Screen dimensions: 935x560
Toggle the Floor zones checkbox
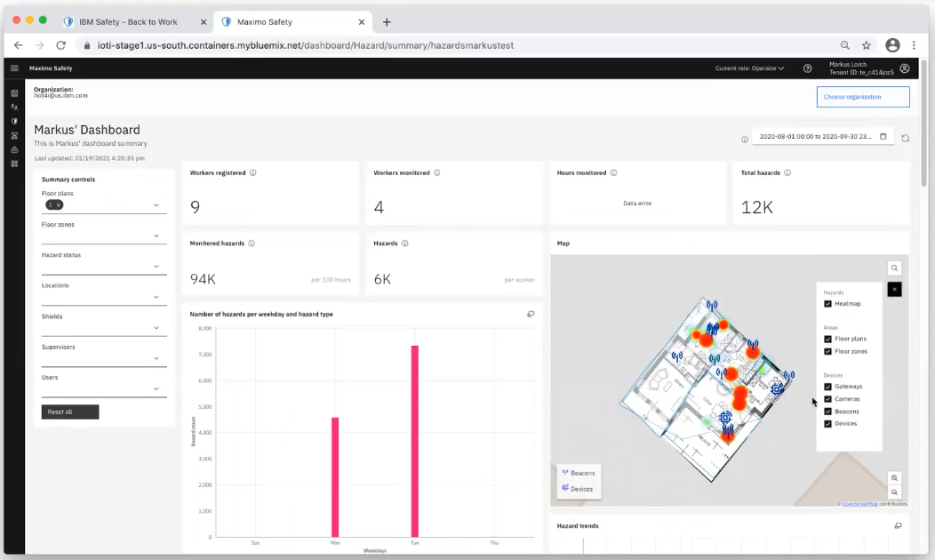coord(827,352)
